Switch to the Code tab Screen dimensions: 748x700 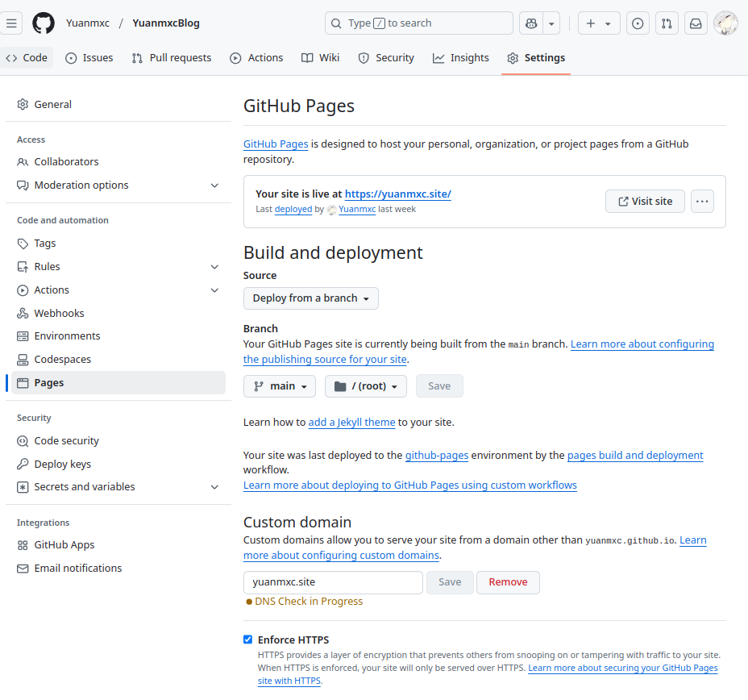point(27,58)
